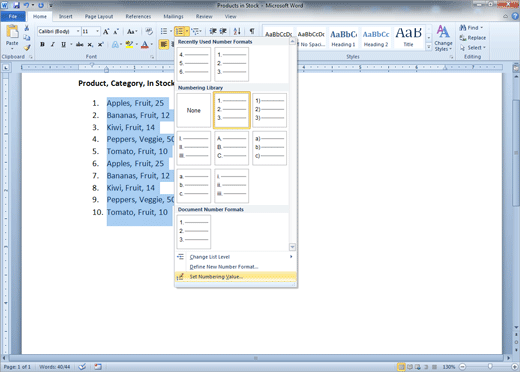Image resolution: width=520 pixels, height=372 pixels.
Task: Click the Multilevel List icon
Action: click(x=195, y=31)
